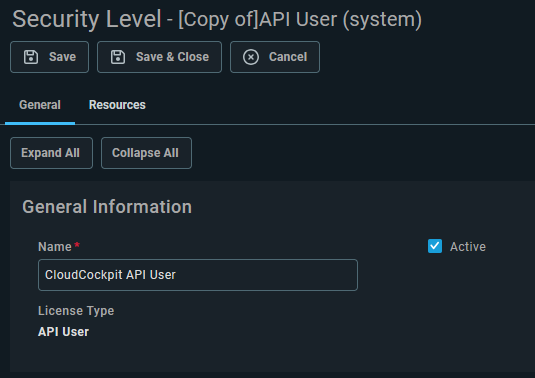The height and width of the screenshot is (378, 535).
Task: Click the Save button
Action: (x=49, y=57)
